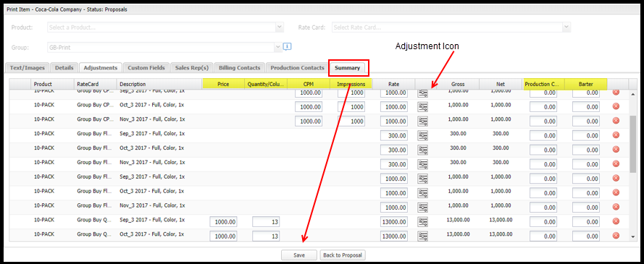Switch to the Details tab
This screenshot has height=264, width=644.
click(64, 68)
